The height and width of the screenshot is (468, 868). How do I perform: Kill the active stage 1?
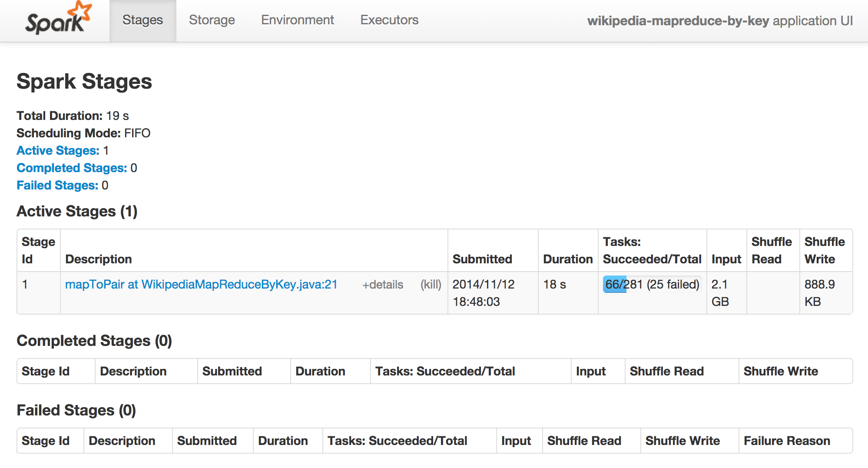(431, 285)
